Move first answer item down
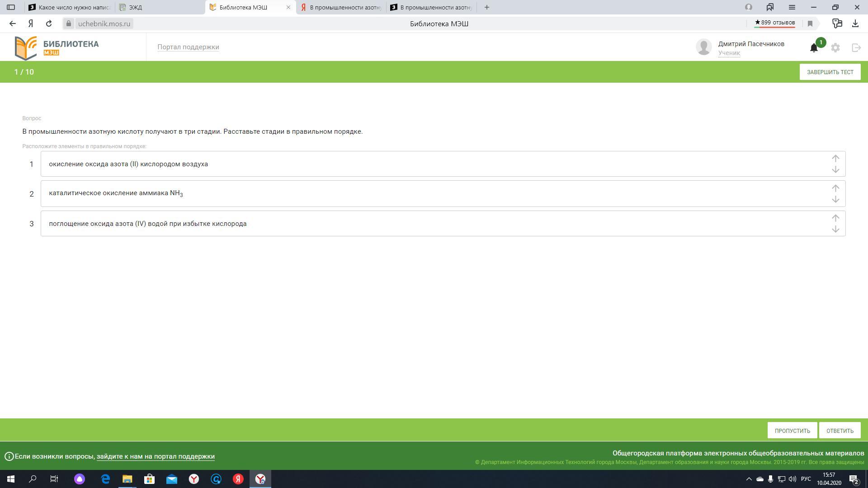Viewport: 868px width, 488px height. (x=835, y=170)
